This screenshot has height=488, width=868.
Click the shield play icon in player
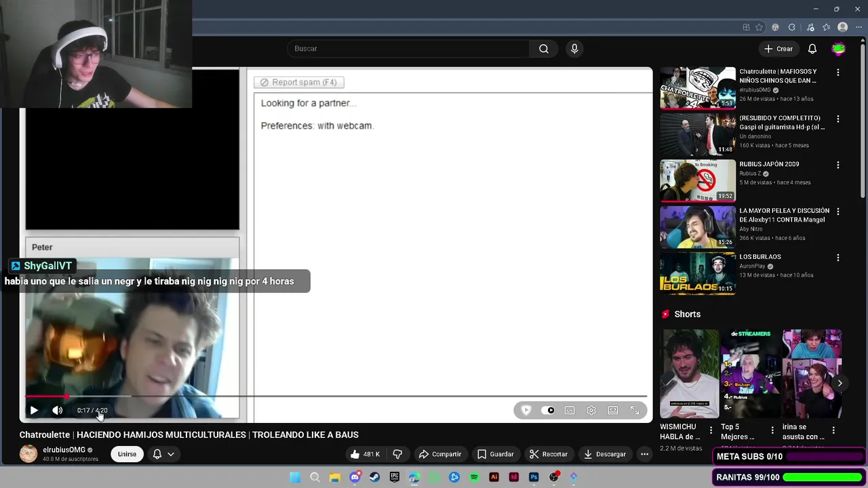[x=526, y=410]
